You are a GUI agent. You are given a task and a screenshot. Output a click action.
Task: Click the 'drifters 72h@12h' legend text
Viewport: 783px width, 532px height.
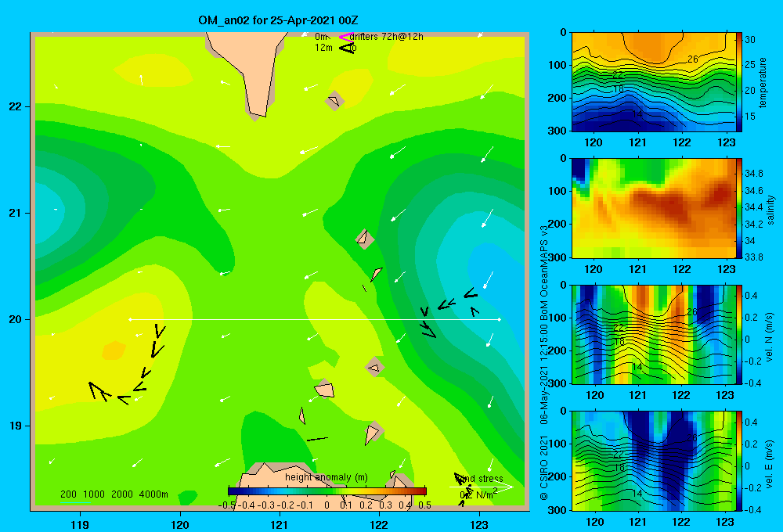point(387,37)
